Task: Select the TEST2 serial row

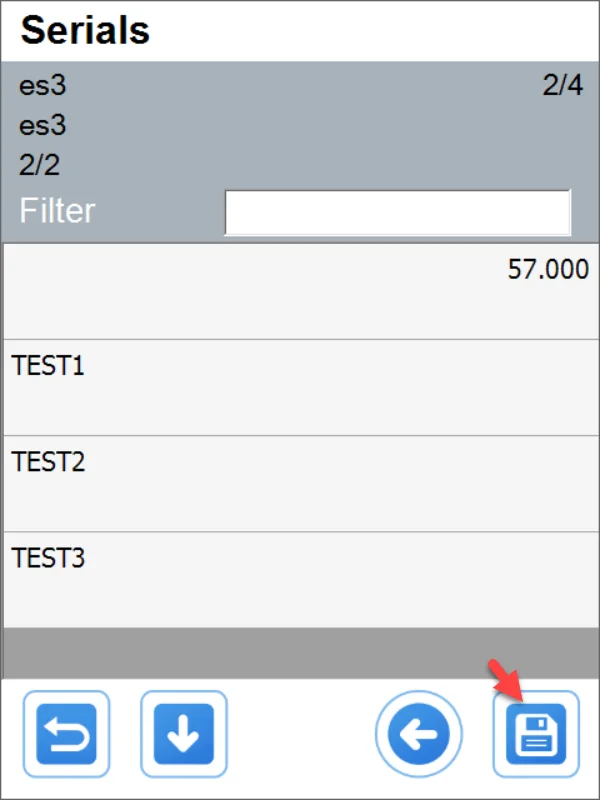Action: [300, 483]
